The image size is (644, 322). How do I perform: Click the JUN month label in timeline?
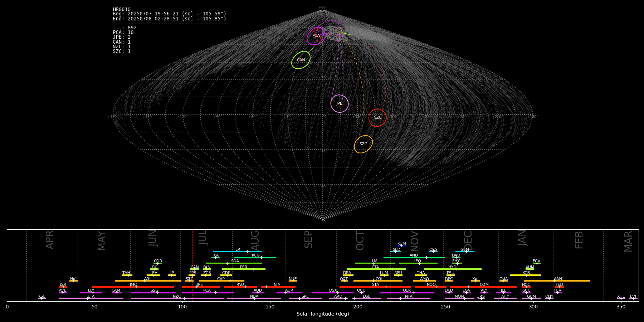(x=153, y=238)
